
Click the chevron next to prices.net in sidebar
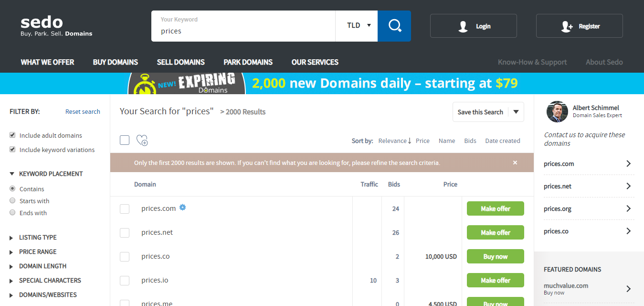coord(628,186)
